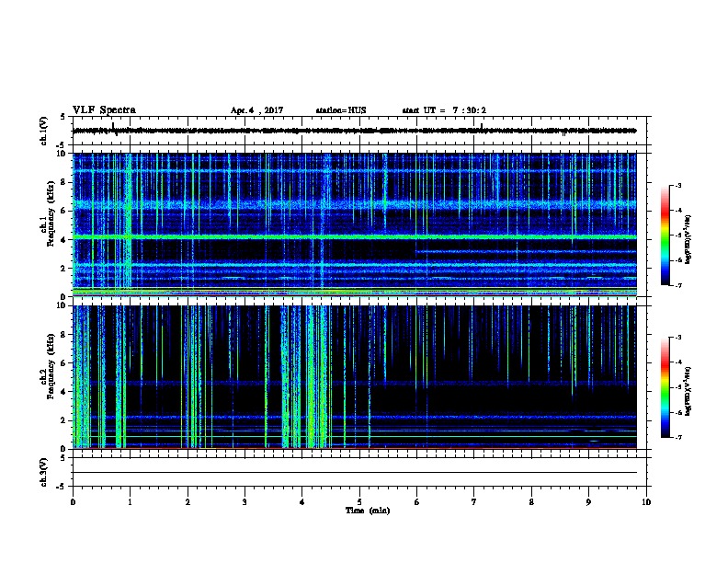Click the "8" frequency tick of ch.2 spectrogram
This screenshot has height=563, width=728.
tap(64, 335)
